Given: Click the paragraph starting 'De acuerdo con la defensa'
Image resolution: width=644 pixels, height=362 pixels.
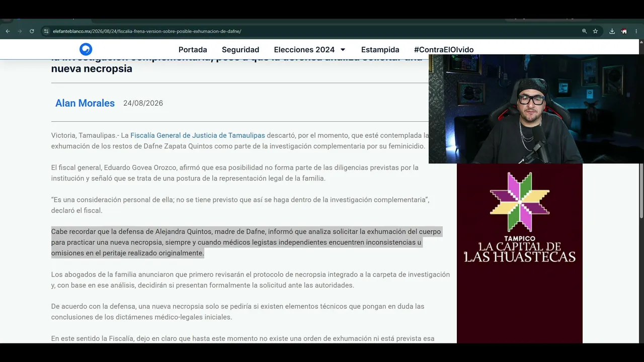Looking at the screenshot, I should pyautogui.click(x=238, y=312).
